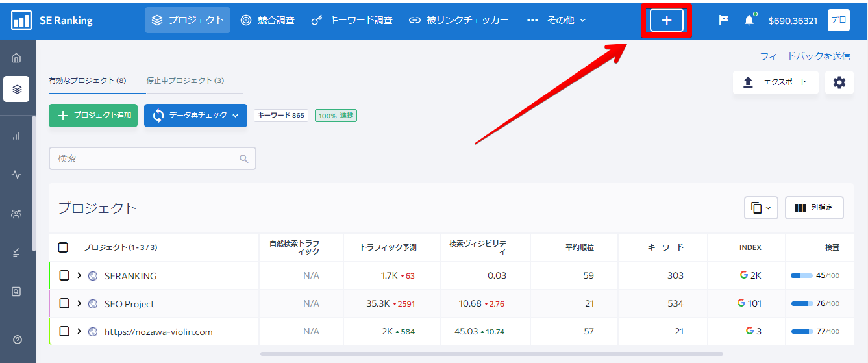Open the プロジェクト menu in top bar
This screenshot has height=363, width=868.
188,20
